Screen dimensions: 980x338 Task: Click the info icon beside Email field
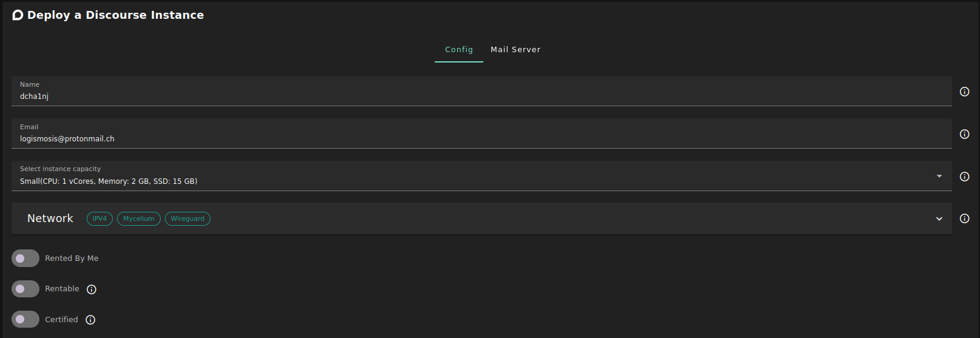(964, 134)
